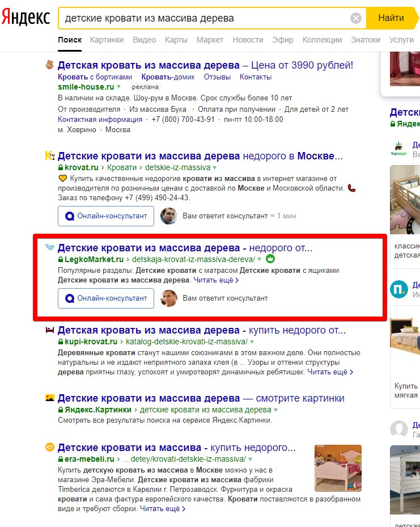This screenshot has width=420, height=527.
Task: Click teal П. round icon in right sidebar
Action: 399,289
